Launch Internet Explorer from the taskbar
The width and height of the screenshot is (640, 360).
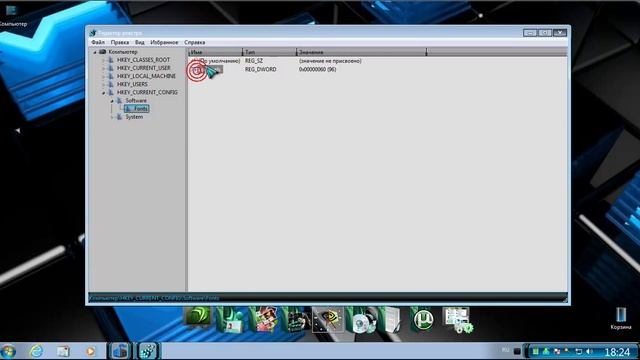(36, 351)
